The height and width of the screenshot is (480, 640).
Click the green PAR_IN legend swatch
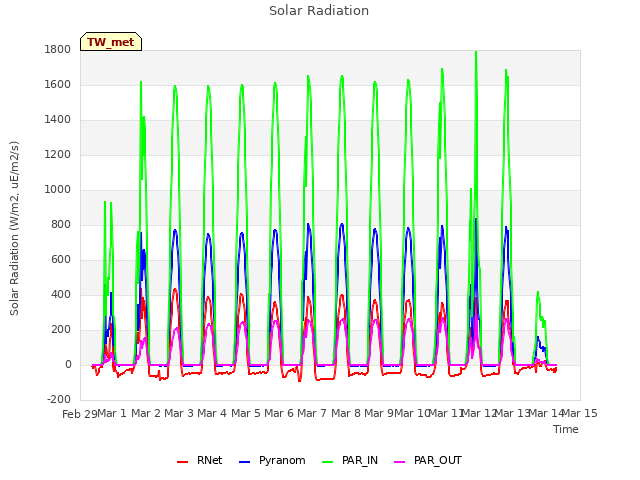click(x=328, y=462)
